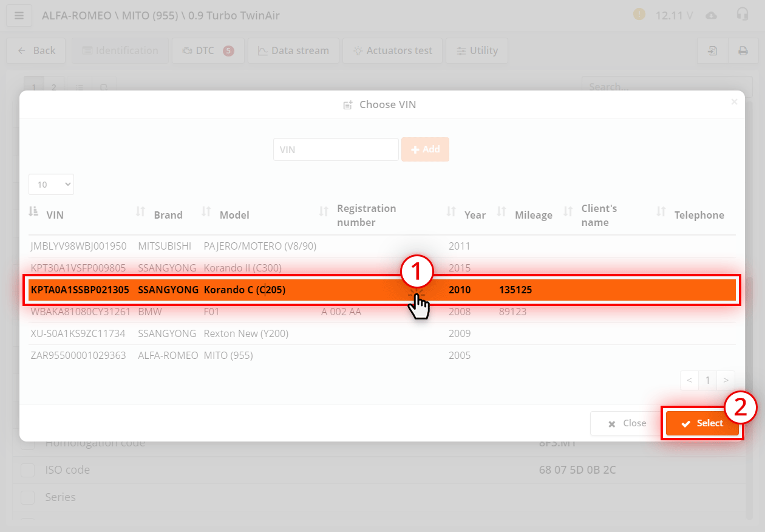Open the Actuators test tab
This screenshot has width=765, height=532.
click(392, 51)
